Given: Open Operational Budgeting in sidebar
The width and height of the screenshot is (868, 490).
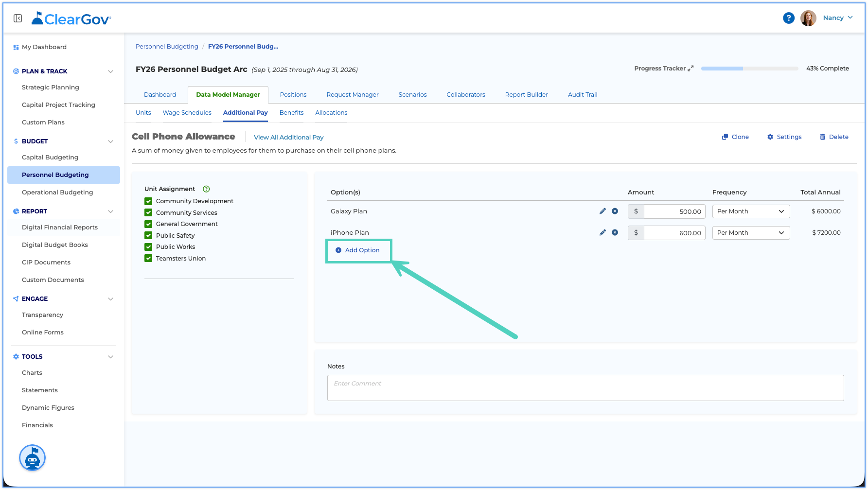Looking at the screenshot, I should coord(57,192).
